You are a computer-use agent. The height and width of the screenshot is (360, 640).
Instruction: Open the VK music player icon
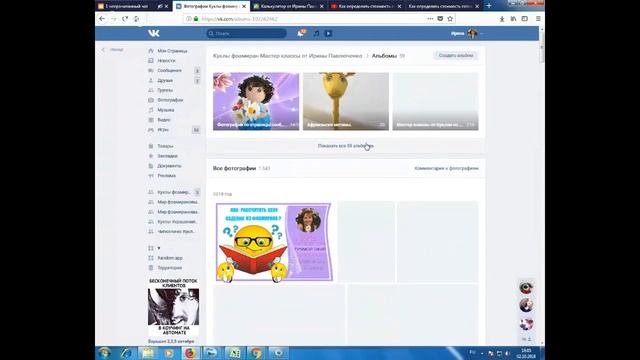316,33
